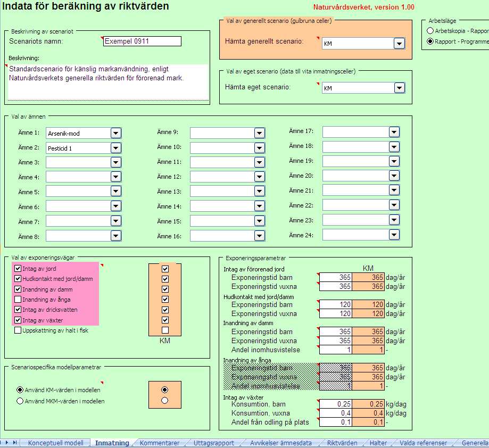This screenshot has height=448, width=489.
Task: Switch to Avvikelser ämnesdata sheet tab
Action: (280, 443)
